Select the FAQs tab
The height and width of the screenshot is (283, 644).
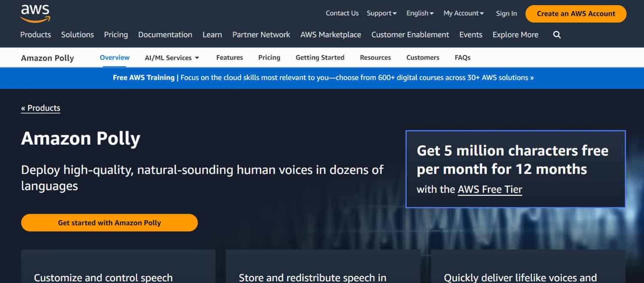[x=462, y=58]
